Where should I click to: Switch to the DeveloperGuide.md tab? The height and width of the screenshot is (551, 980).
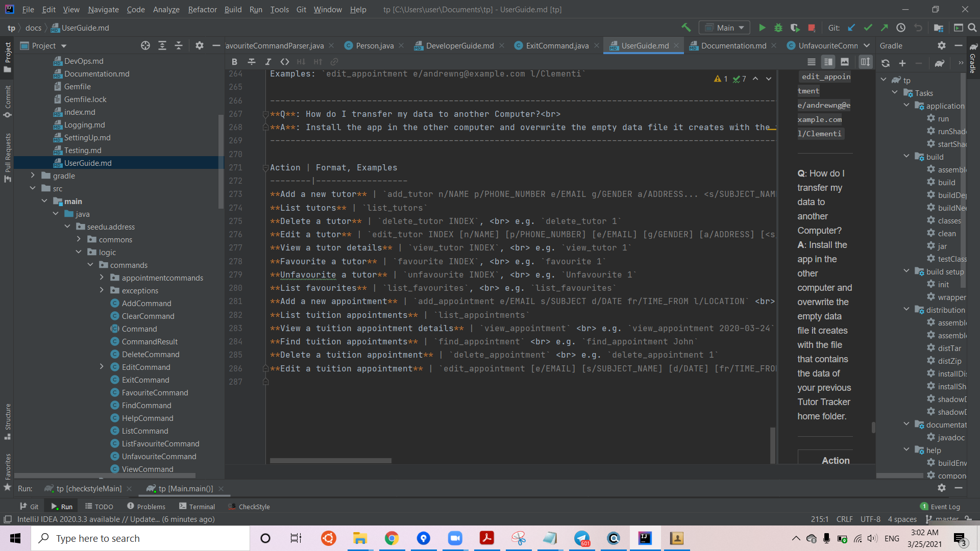(459, 45)
